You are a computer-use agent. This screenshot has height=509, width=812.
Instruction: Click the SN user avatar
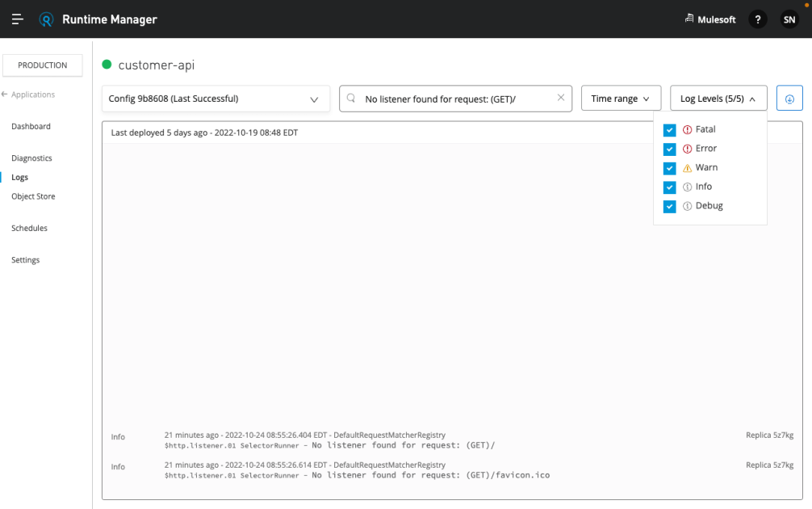[x=789, y=19]
